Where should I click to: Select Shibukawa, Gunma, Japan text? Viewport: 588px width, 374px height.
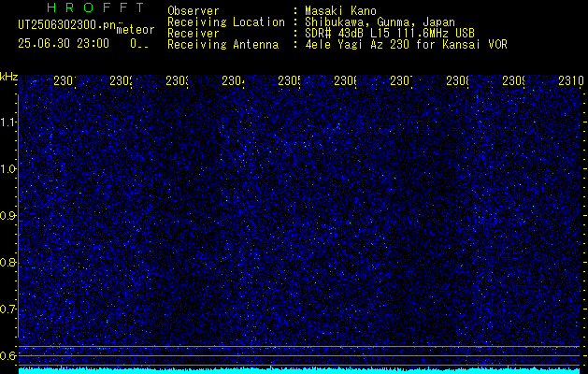click(380, 22)
